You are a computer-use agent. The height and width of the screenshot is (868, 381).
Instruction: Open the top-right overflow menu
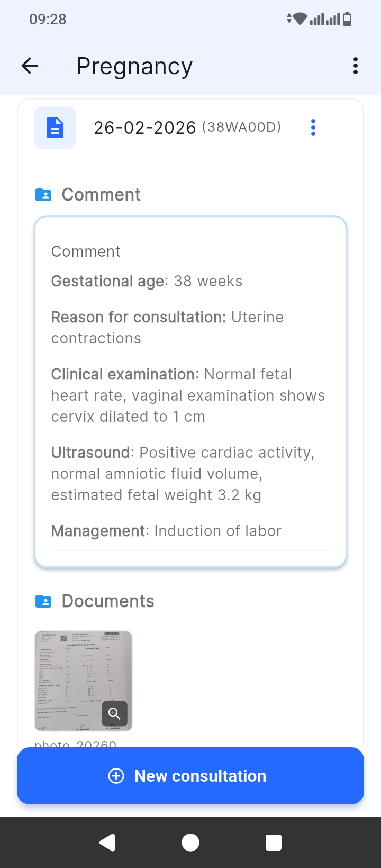click(x=355, y=66)
